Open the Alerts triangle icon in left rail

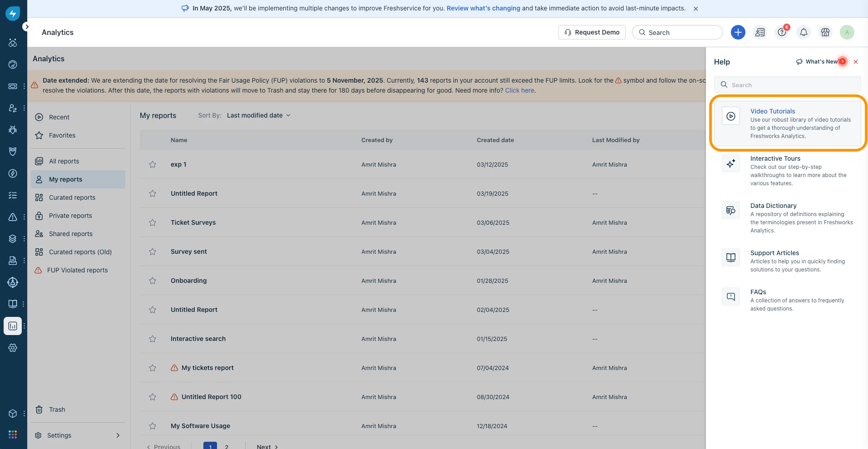[x=13, y=217]
